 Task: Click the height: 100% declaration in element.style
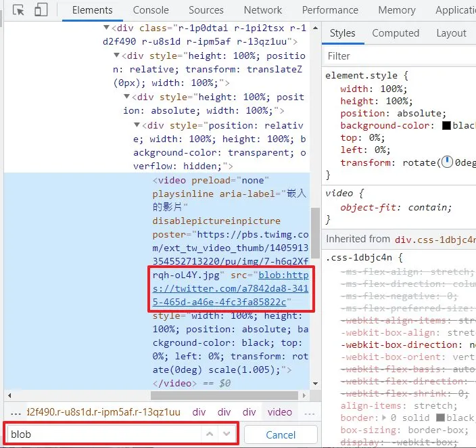click(x=377, y=101)
